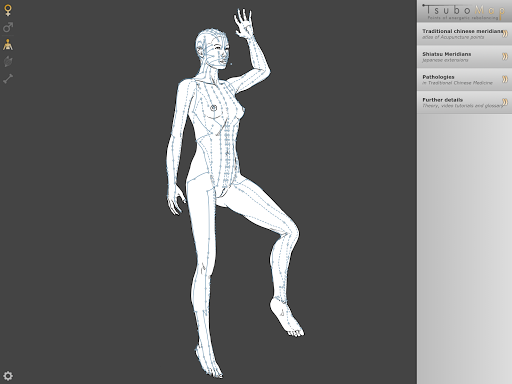Click the raised hand of the 3D model

pos(244,23)
